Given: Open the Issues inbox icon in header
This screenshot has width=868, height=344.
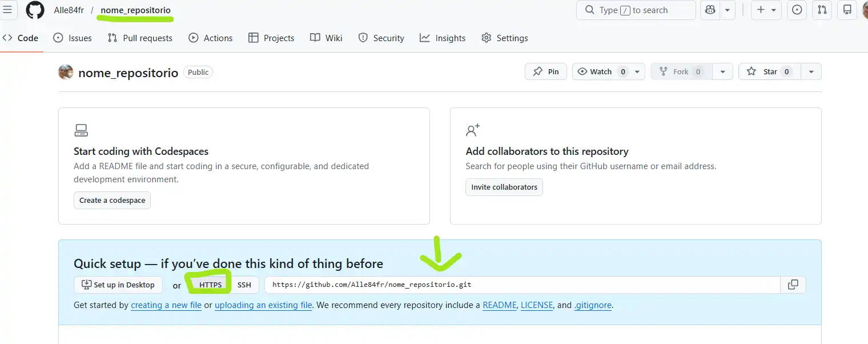Looking at the screenshot, I should pyautogui.click(x=797, y=10).
